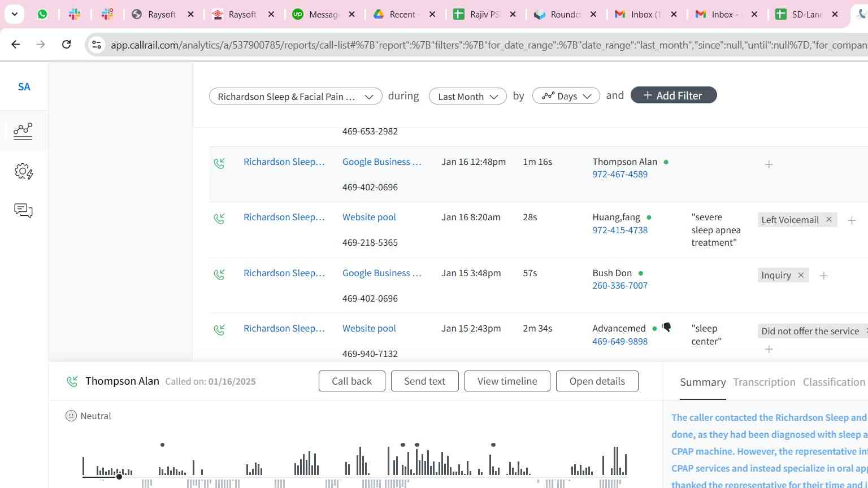868x488 pixels.
Task: Open Richardson Sleep link in Thompson Alan row
Action: tap(284, 162)
